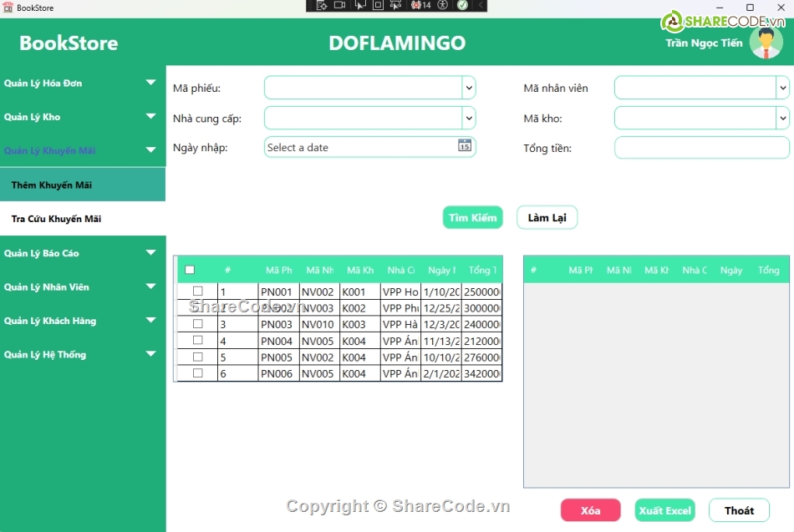Tick the checkbox for row PN004
The image size is (794, 532).
(198, 341)
